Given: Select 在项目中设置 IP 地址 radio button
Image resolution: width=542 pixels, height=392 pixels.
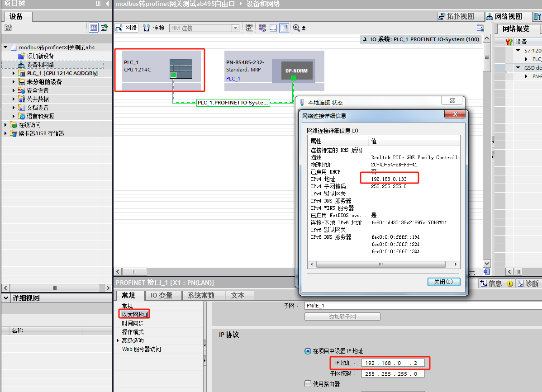Looking at the screenshot, I should (x=308, y=351).
